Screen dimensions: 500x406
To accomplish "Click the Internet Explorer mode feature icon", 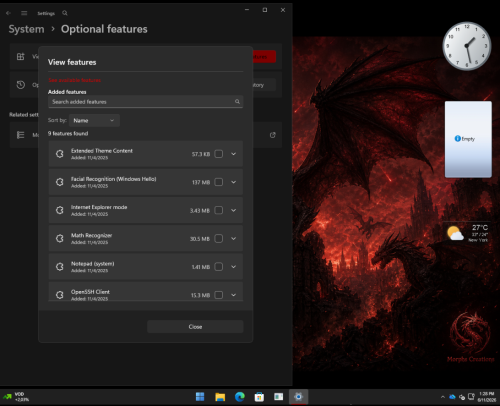I will (x=60, y=210).
